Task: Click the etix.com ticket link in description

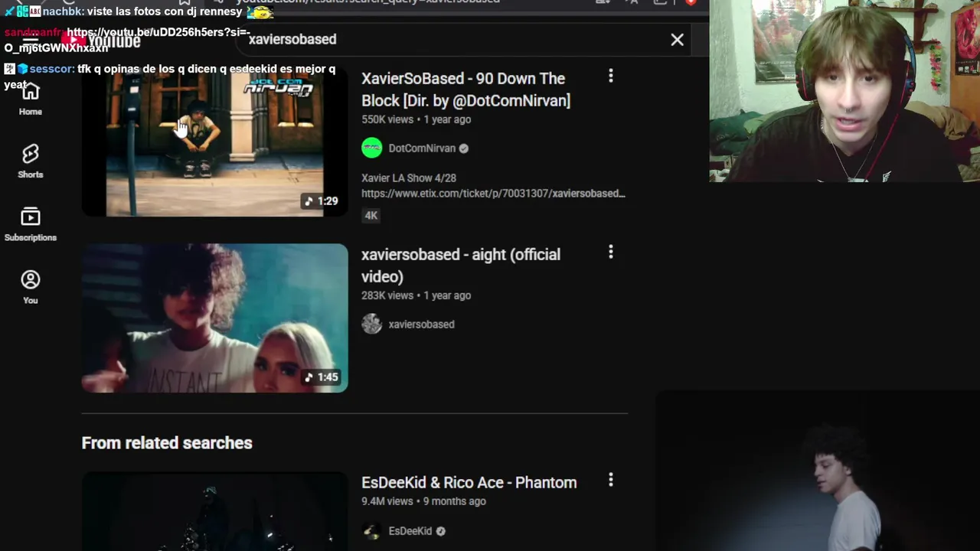Action: tap(493, 194)
